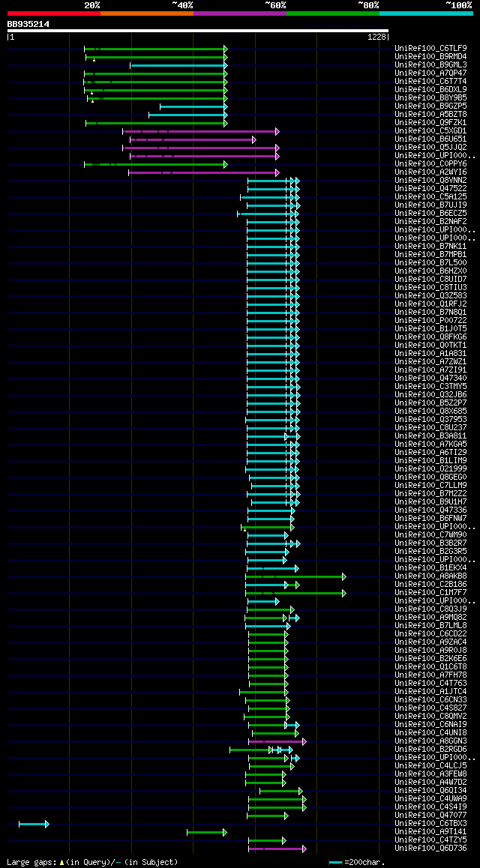This screenshot has width=480, height=868.
Task: Click the cyan ~100% identity legend segment
Action: [426, 13]
